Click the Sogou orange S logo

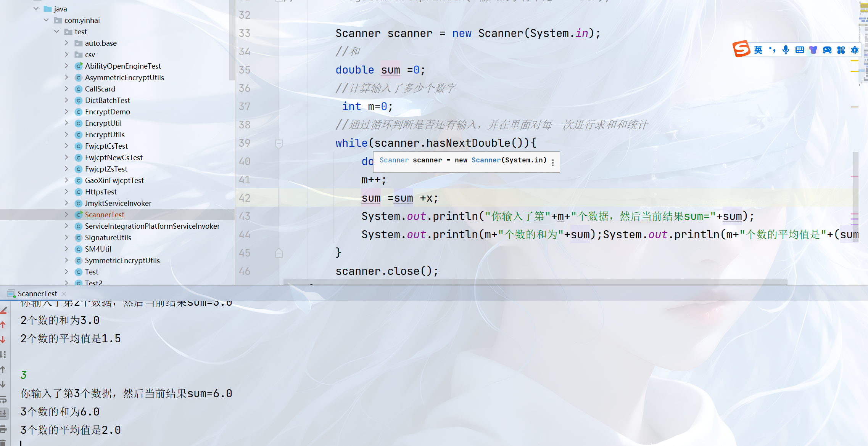pyautogui.click(x=741, y=49)
